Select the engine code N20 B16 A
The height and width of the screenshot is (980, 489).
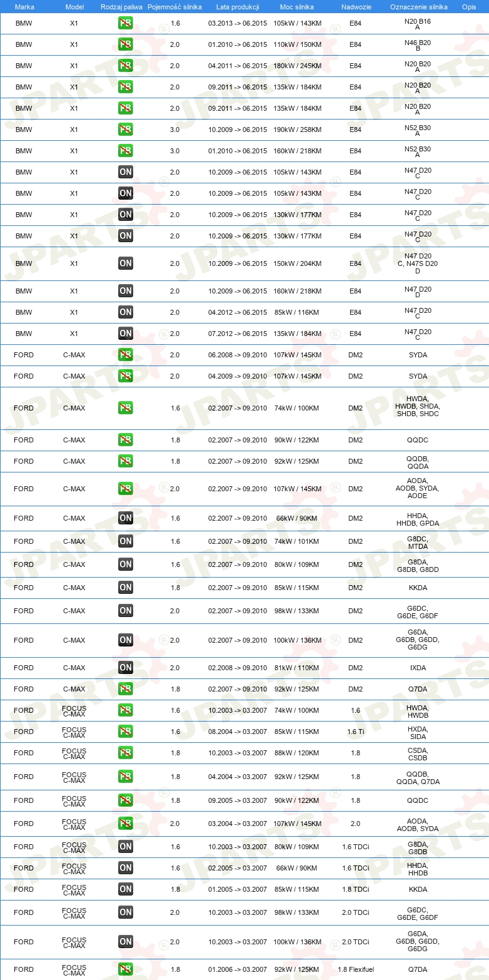coord(418,24)
